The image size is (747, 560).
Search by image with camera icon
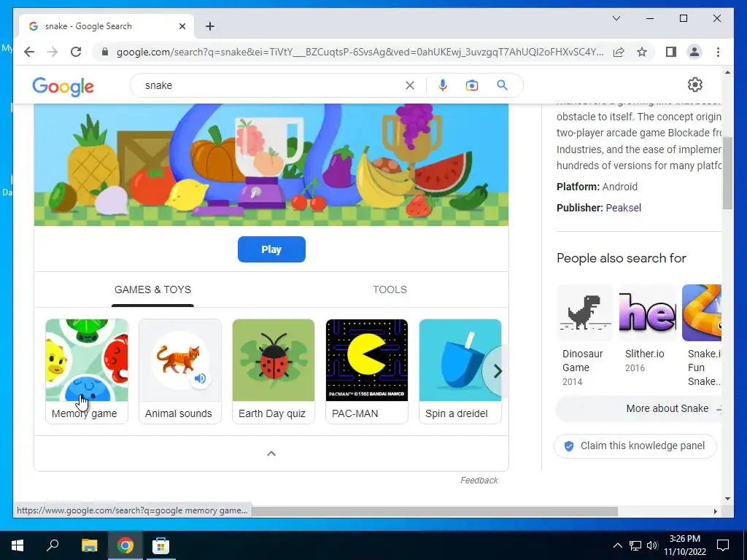click(472, 85)
